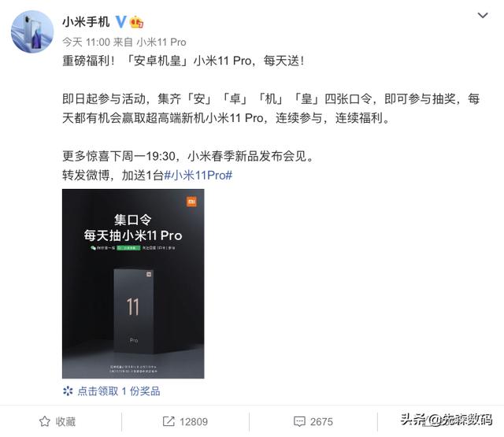Viewport: 504px width, 437px height.
Task: Click the blue V verified badge
Action: tap(120, 21)
